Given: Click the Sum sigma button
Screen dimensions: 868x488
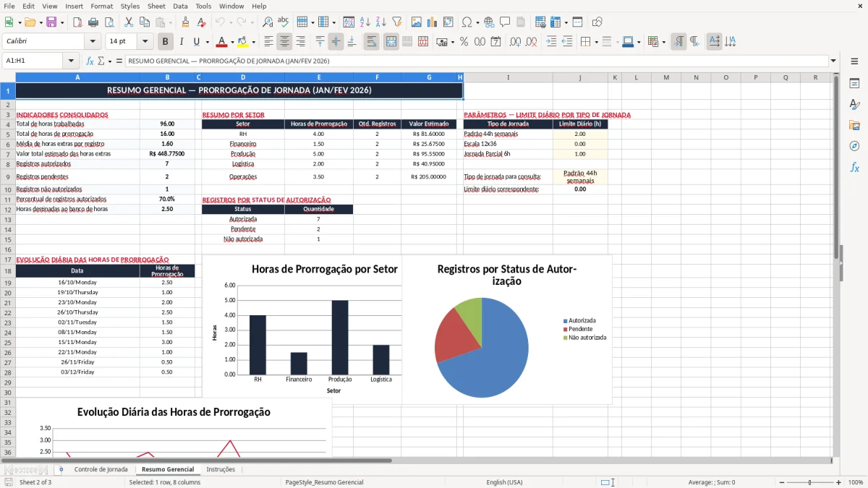Looking at the screenshot, I should [101, 61].
